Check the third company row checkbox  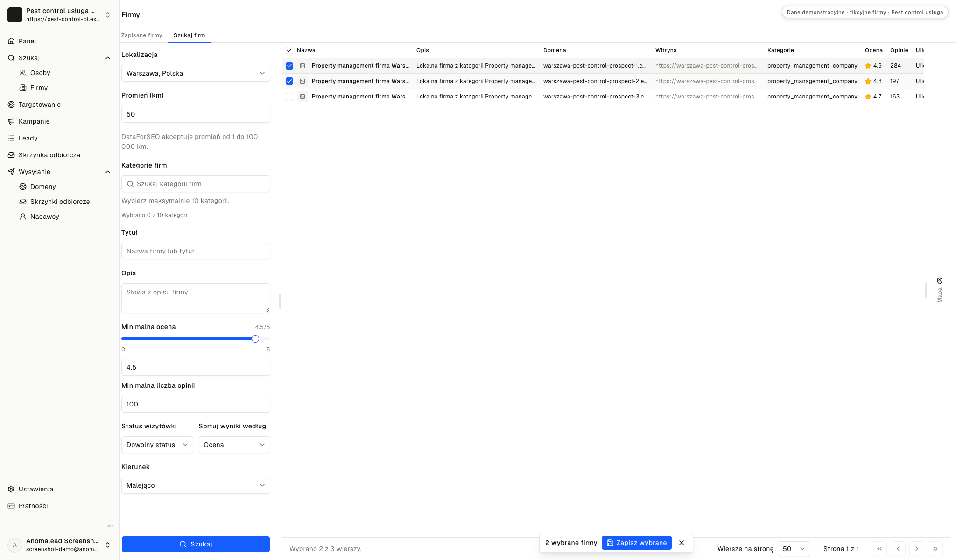(x=289, y=97)
